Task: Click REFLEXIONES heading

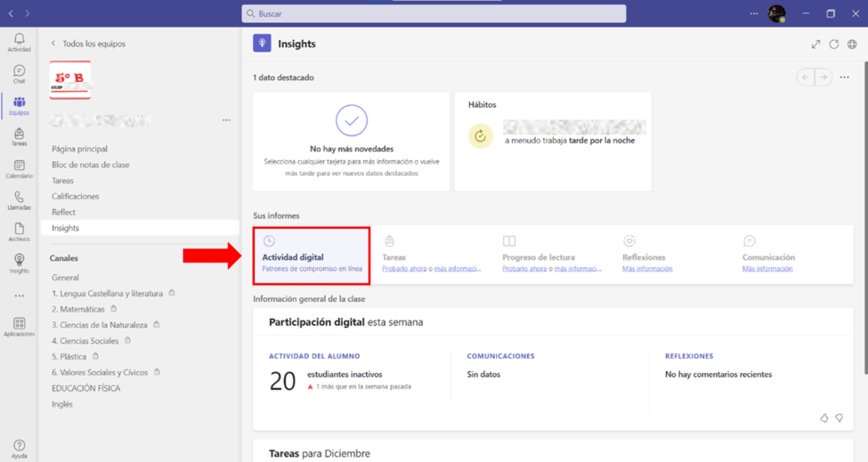Action: (x=689, y=356)
